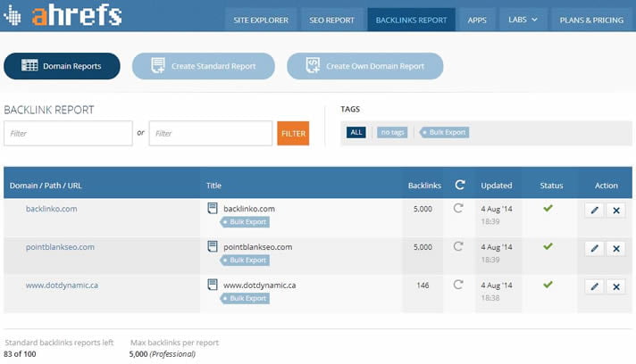Click the Domain Reports button

pos(62,66)
